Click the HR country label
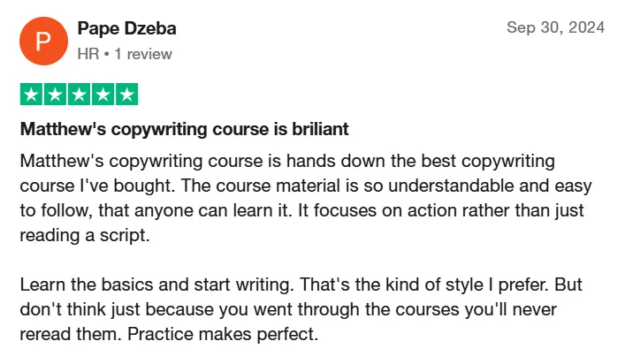Screen dimensions: 625x364 pos(88,54)
